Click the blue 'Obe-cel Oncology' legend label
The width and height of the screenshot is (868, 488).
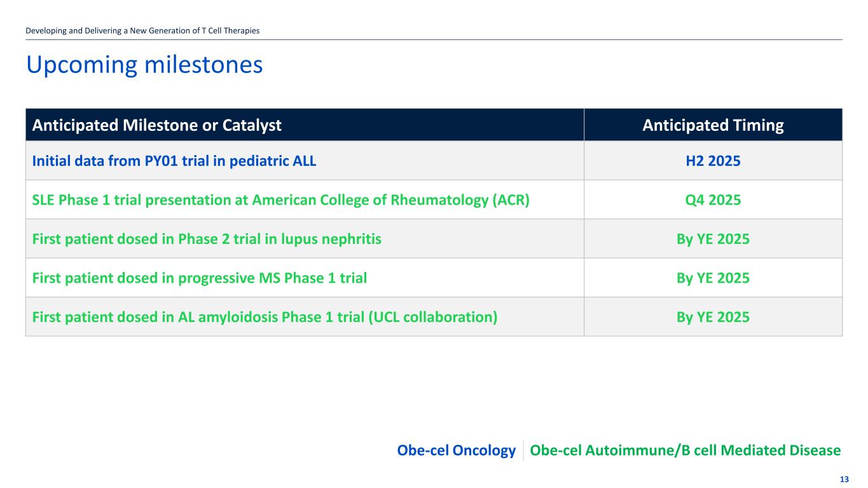[x=456, y=451]
